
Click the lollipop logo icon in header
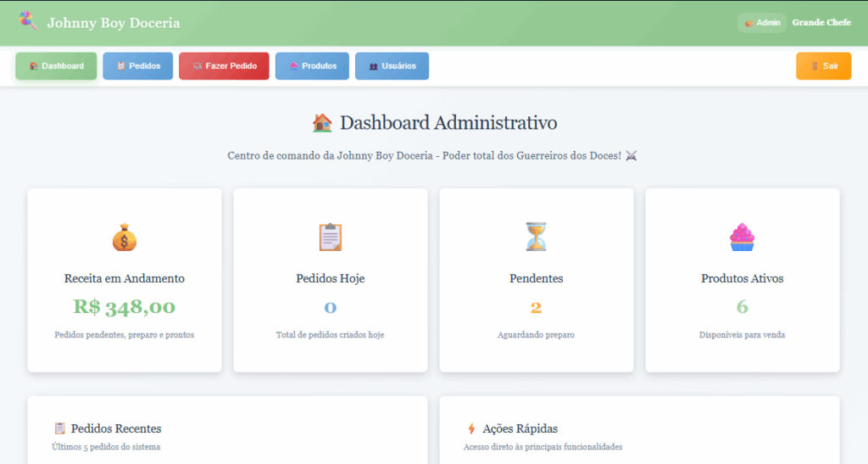29,21
